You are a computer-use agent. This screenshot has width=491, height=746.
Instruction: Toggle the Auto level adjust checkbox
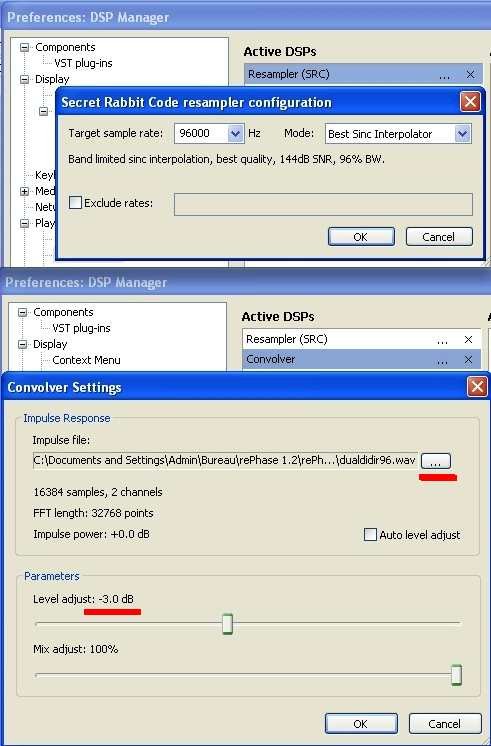[x=370, y=534]
